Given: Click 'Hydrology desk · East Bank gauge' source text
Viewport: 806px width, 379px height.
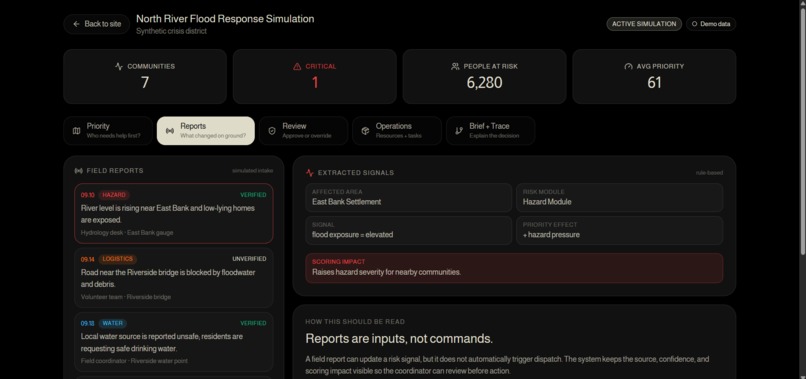Looking at the screenshot, I should pyautogui.click(x=127, y=233).
